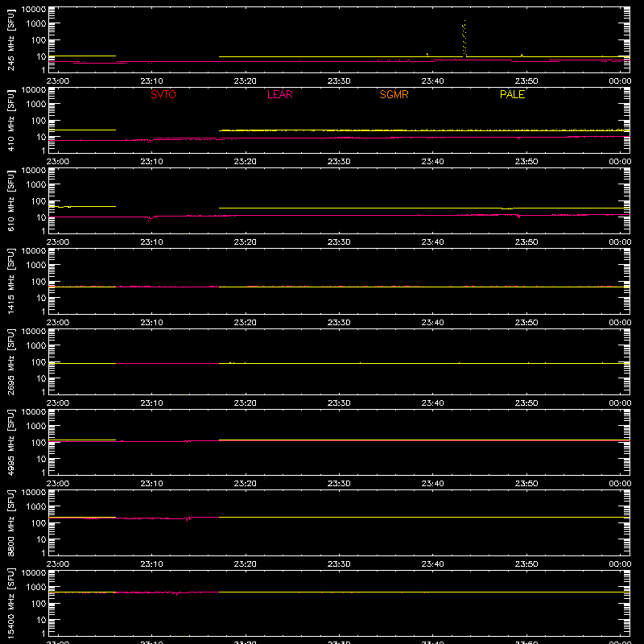Click 00:00 tick label under 245 MHz panel
The image size is (644, 644).
pyautogui.click(x=620, y=81)
